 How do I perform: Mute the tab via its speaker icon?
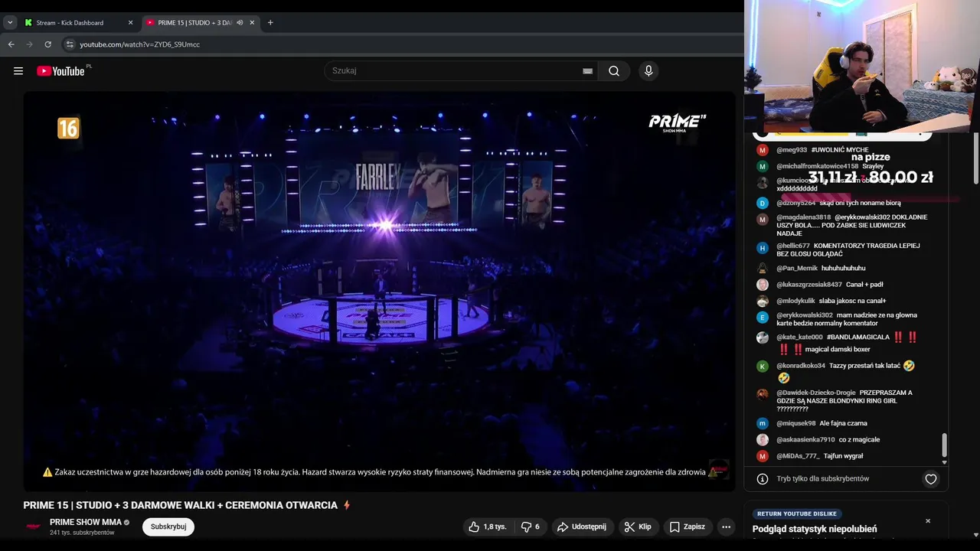240,23
